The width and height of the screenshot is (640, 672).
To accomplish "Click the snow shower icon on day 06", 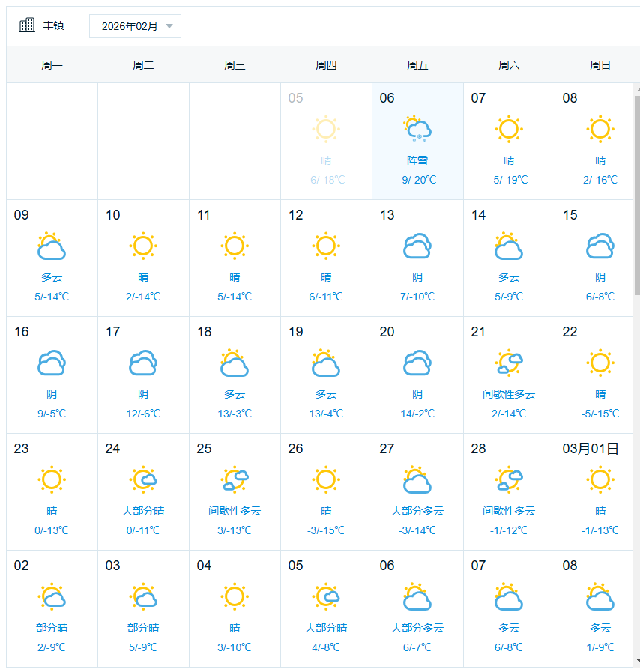I will [417, 129].
